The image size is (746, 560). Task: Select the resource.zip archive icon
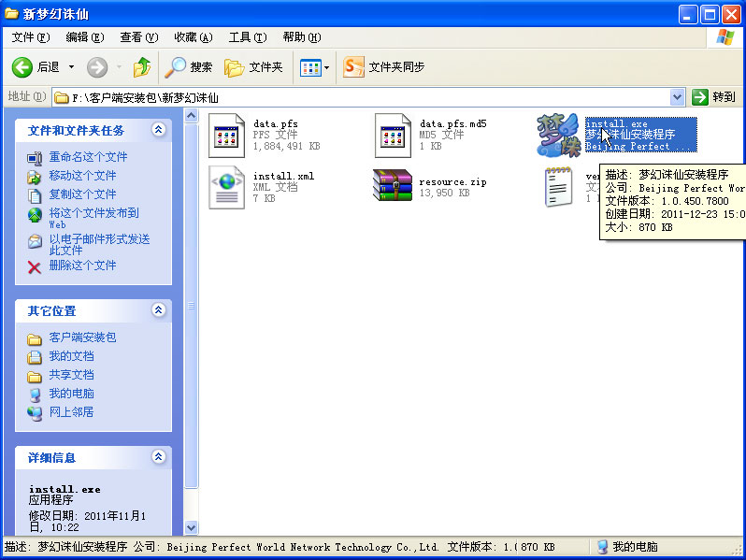click(x=393, y=187)
